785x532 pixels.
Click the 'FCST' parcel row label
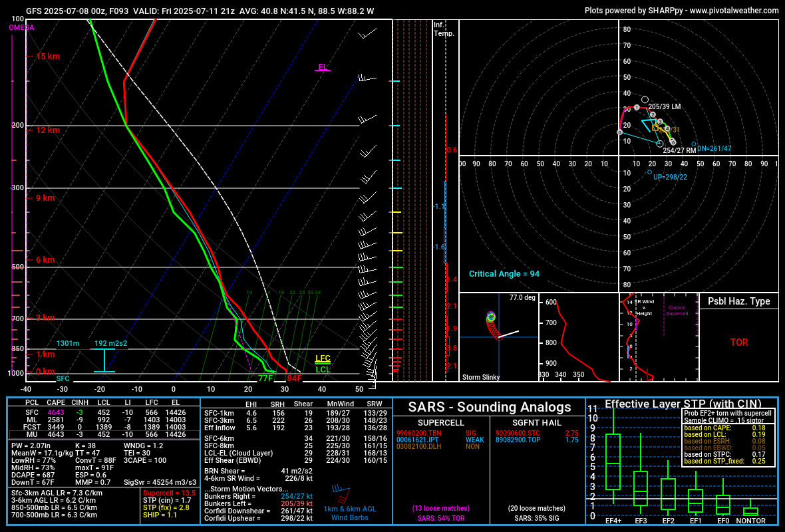coord(32,427)
